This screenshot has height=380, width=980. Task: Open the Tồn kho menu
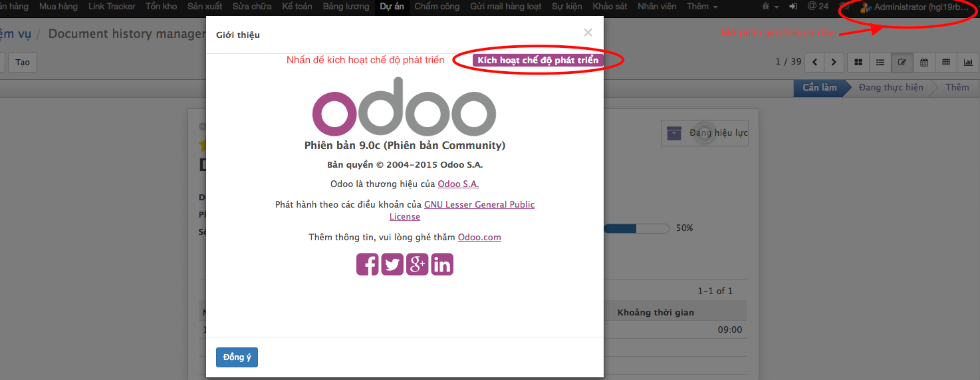(162, 7)
